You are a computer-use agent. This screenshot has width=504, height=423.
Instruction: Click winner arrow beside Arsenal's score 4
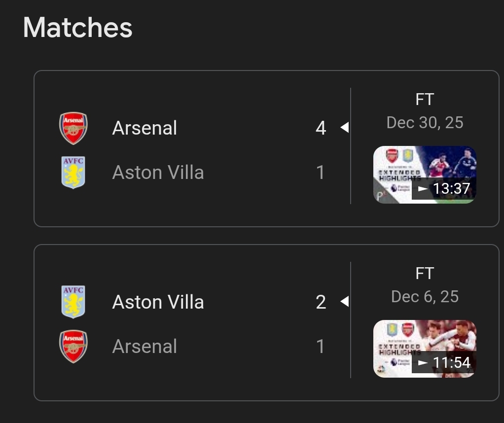click(x=345, y=128)
